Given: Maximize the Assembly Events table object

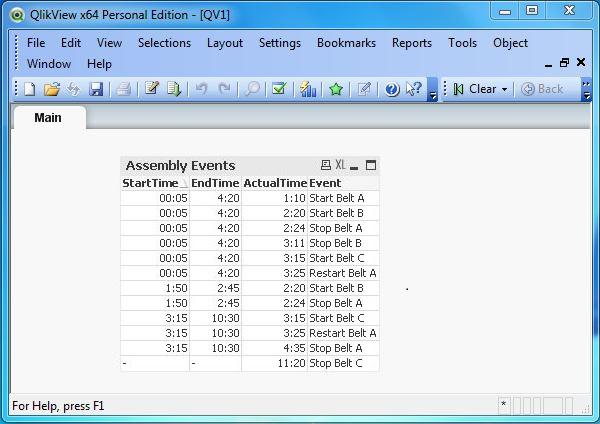Looking at the screenshot, I should [371, 165].
